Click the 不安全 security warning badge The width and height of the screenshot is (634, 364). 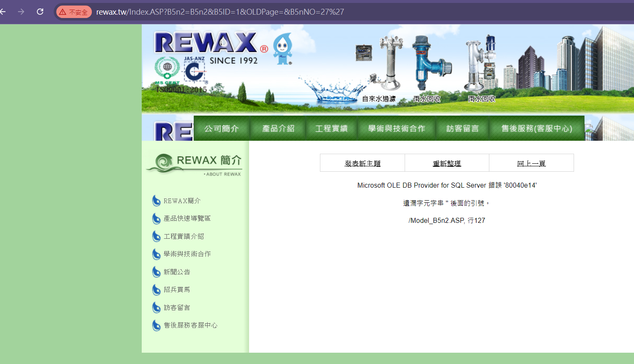tap(74, 12)
